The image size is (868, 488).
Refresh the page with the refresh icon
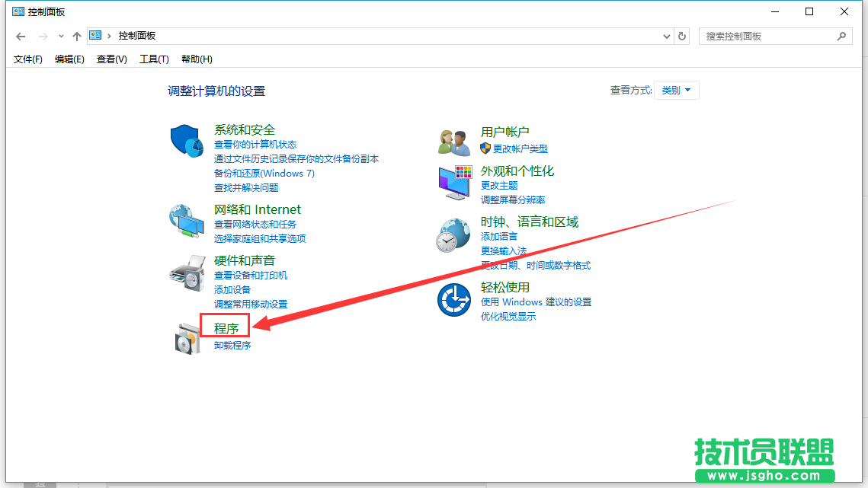tap(681, 36)
